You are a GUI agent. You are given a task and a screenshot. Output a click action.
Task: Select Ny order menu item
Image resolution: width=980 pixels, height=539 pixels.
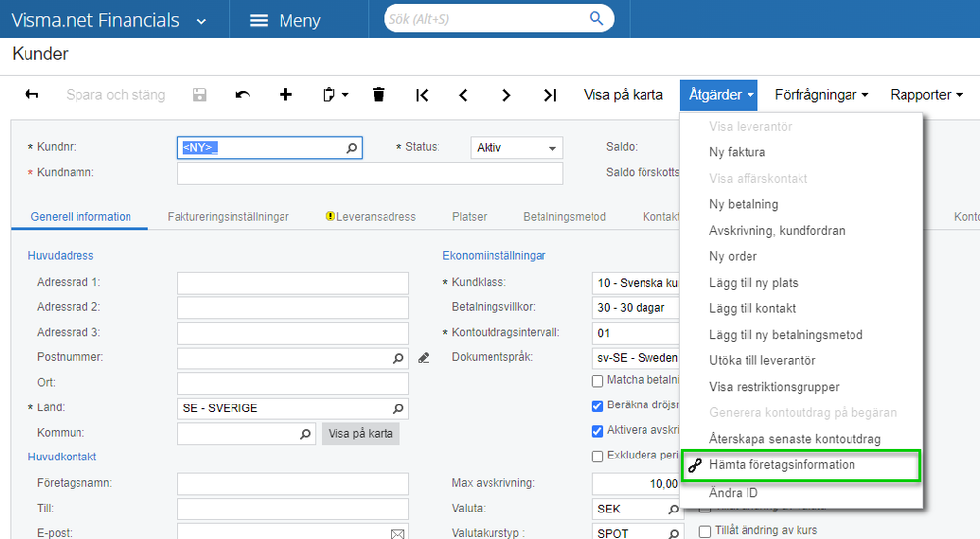click(733, 256)
